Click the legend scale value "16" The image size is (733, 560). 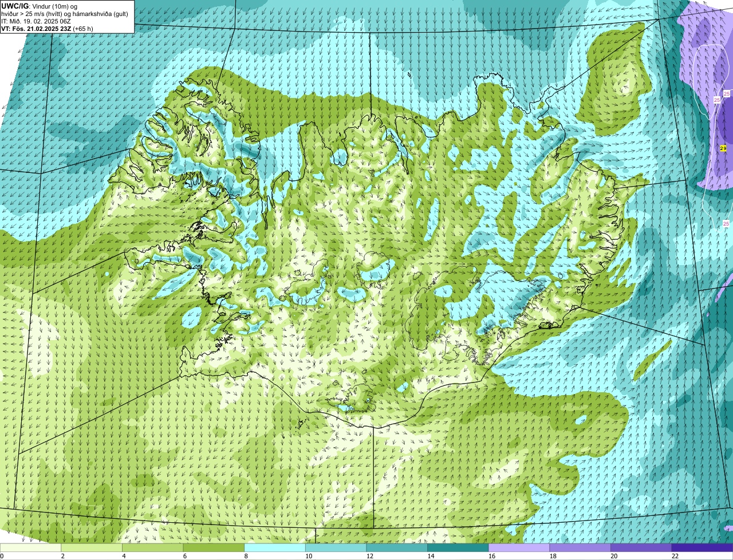492,556
